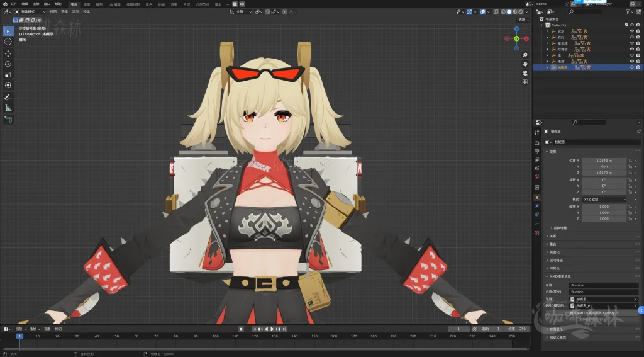644x357 pixels.
Task: Open the outliner filter funnel
Action: pos(628,12)
